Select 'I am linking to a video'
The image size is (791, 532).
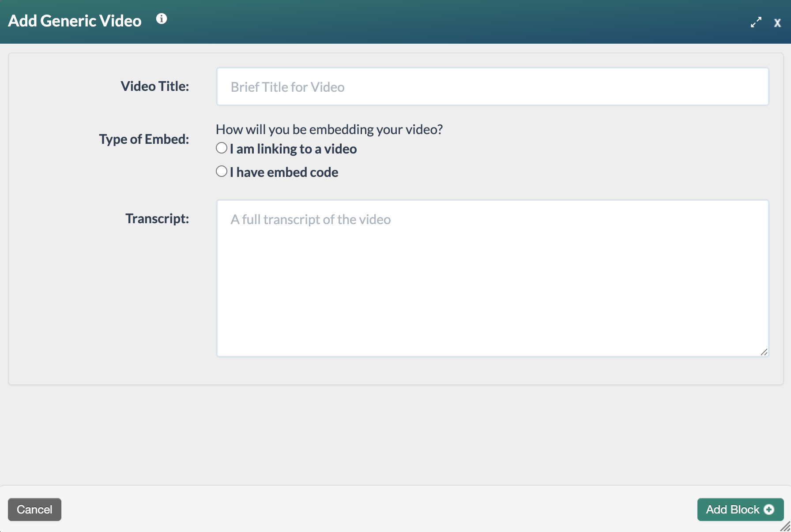tap(222, 148)
